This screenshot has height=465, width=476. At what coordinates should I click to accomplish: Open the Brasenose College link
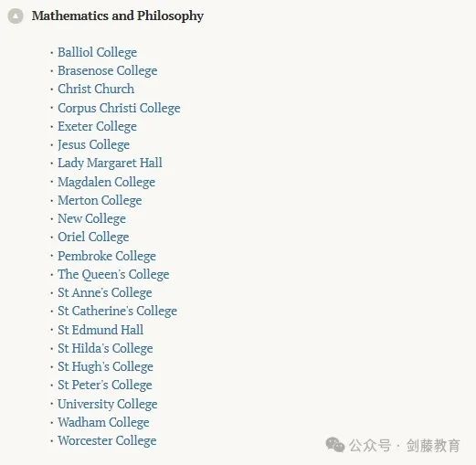pos(108,70)
